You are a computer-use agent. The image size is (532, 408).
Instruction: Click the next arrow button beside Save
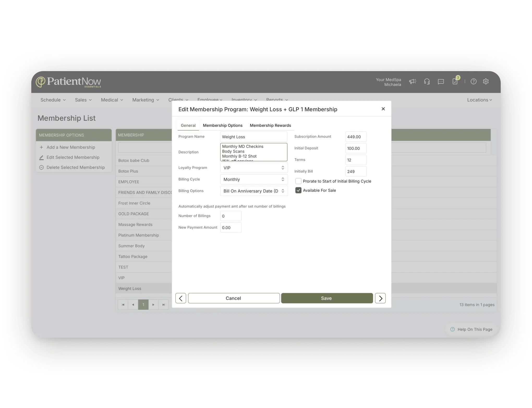click(380, 298)
